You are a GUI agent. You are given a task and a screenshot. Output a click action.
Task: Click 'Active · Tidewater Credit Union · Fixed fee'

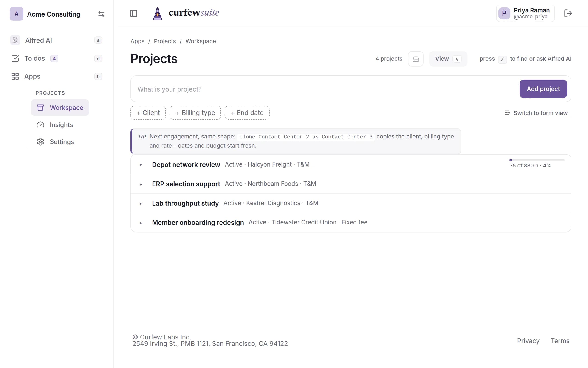[x=308, y=222]
